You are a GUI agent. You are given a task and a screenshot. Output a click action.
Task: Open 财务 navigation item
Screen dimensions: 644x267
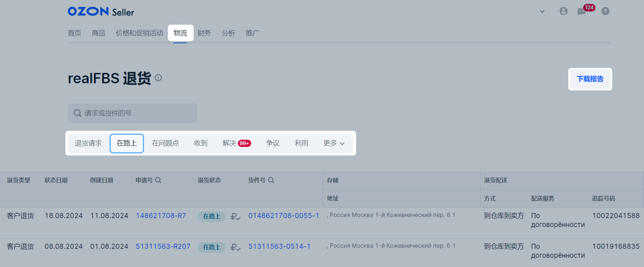click(204, 33)
